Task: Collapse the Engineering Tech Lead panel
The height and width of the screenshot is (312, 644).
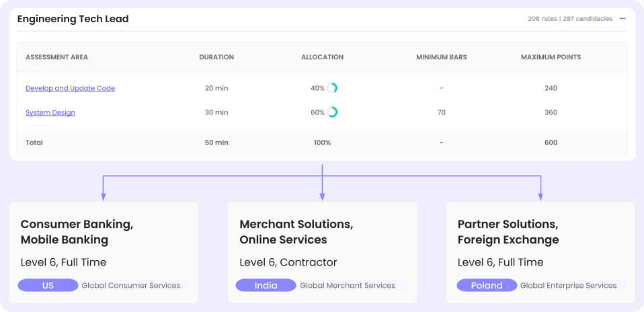Action: (x=622, y=19)
